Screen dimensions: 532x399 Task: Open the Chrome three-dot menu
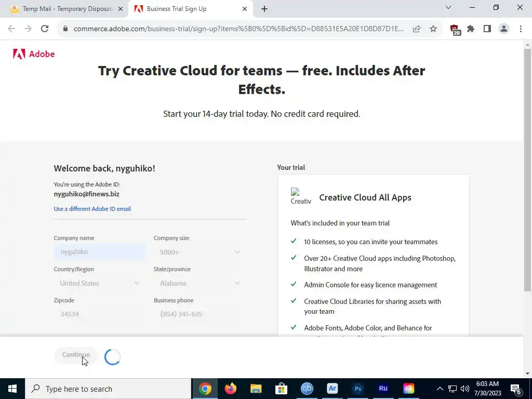521,29
